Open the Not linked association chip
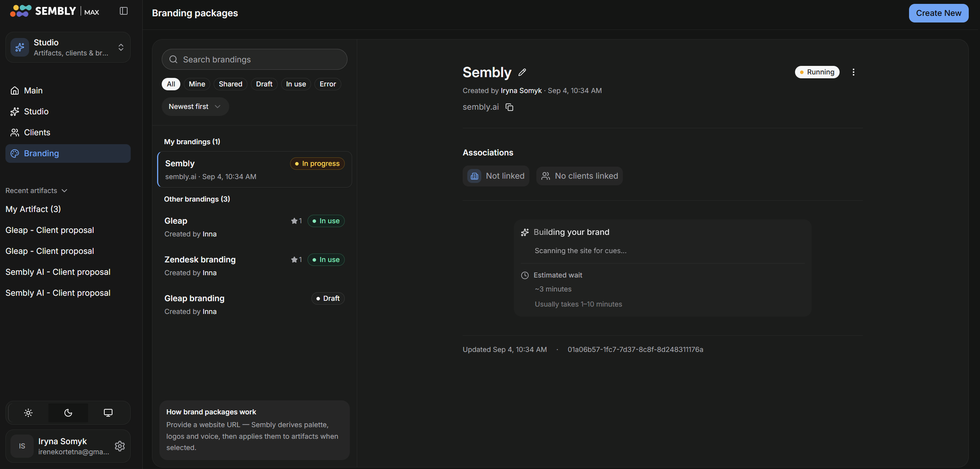The image size is (980, 469). pyautogui.click(x=496, y=176)
